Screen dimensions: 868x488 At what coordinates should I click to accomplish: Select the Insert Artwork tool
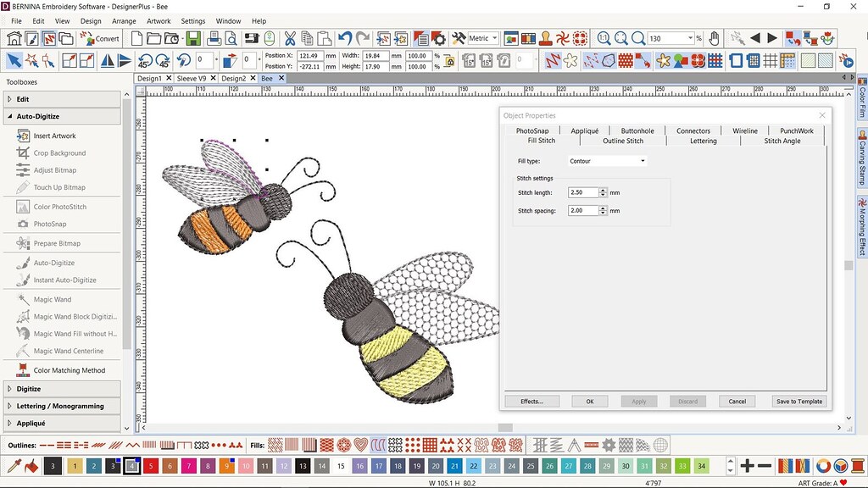click(53, 135)
